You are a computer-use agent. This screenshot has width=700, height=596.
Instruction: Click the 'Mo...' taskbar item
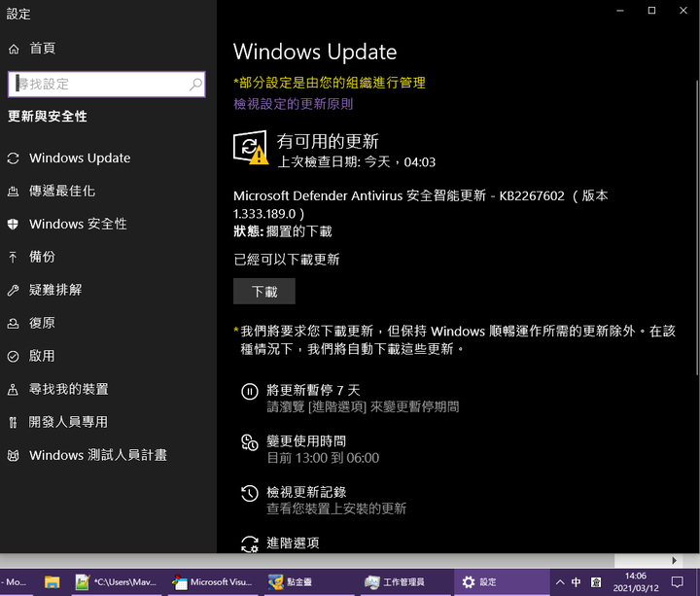click(x=17, y=582)
